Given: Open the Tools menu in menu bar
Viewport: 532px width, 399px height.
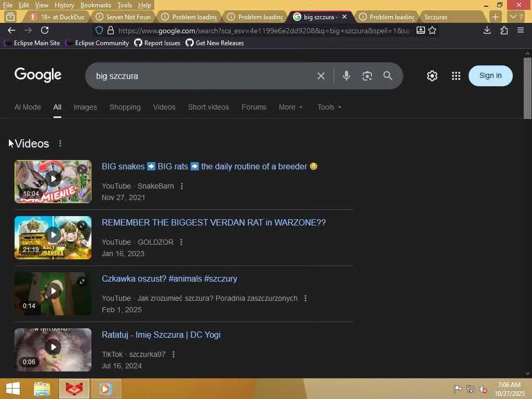Looking at the screenshot, I should tap(124, 5).
